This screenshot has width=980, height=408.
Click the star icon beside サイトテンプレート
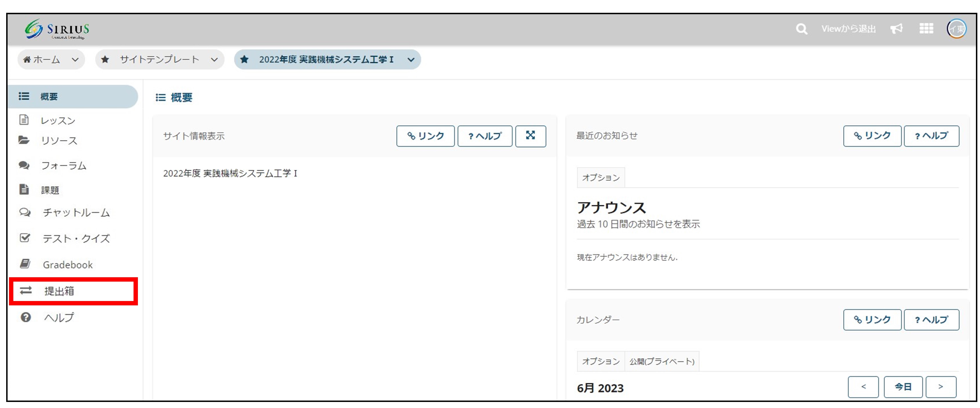point(105,59)
